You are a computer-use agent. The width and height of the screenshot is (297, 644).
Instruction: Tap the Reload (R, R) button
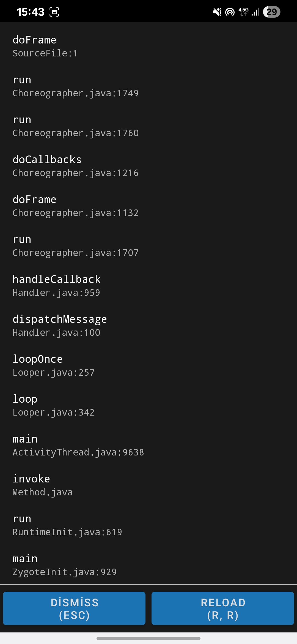223,608
